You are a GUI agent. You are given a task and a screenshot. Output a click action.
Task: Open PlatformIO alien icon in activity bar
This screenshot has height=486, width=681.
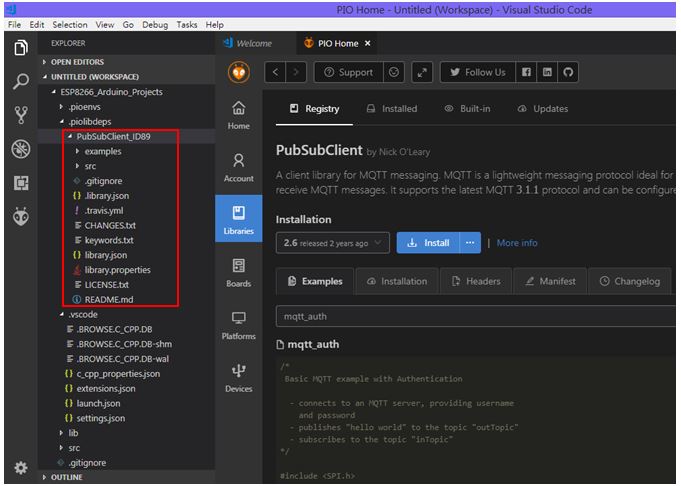[21, 216]
